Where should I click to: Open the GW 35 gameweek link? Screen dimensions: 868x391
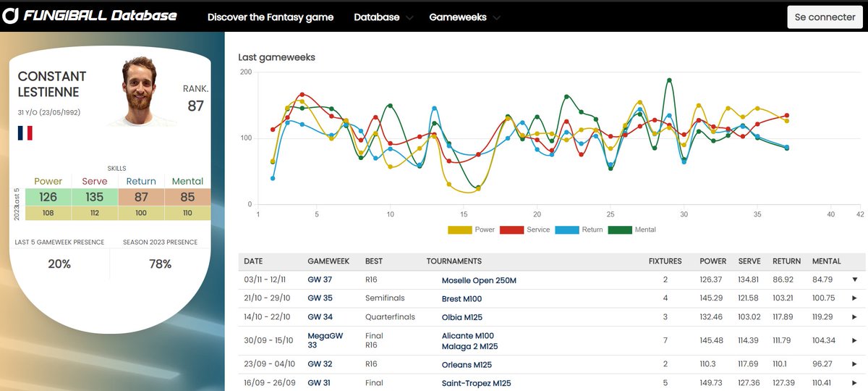[320, 298]
